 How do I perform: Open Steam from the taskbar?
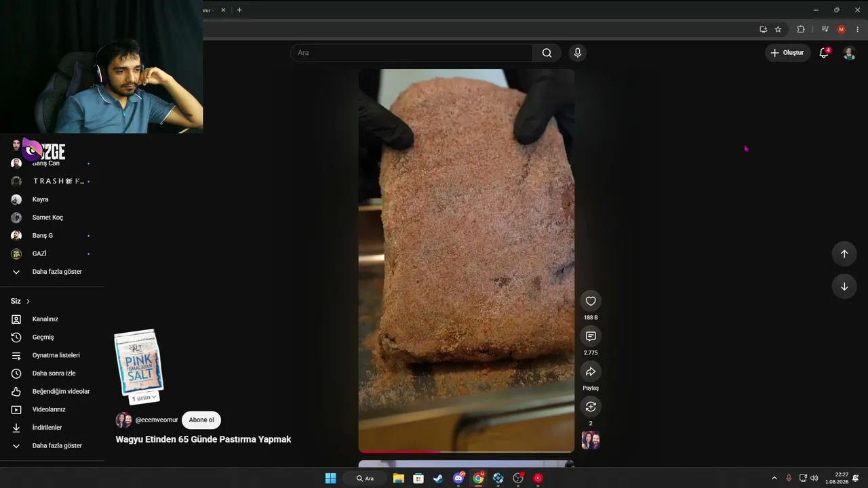point(438,479)
